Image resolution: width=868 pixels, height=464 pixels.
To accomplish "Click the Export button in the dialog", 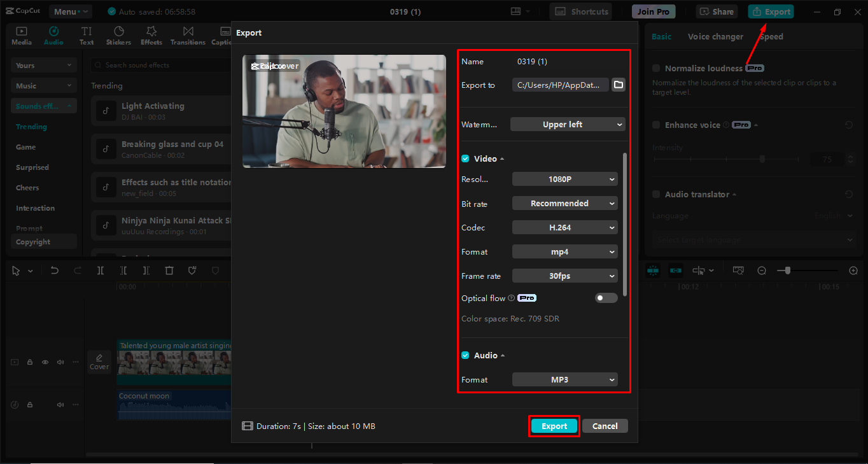I will pos(553,426).
